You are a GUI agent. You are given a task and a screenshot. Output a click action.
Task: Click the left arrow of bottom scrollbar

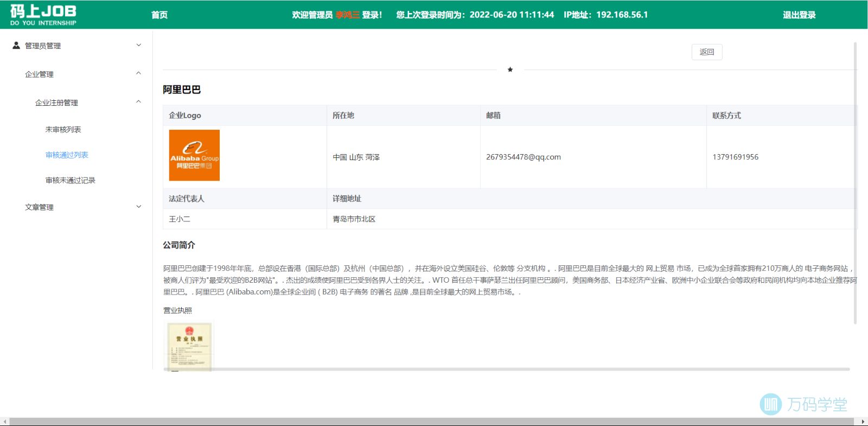coord(4,422)
